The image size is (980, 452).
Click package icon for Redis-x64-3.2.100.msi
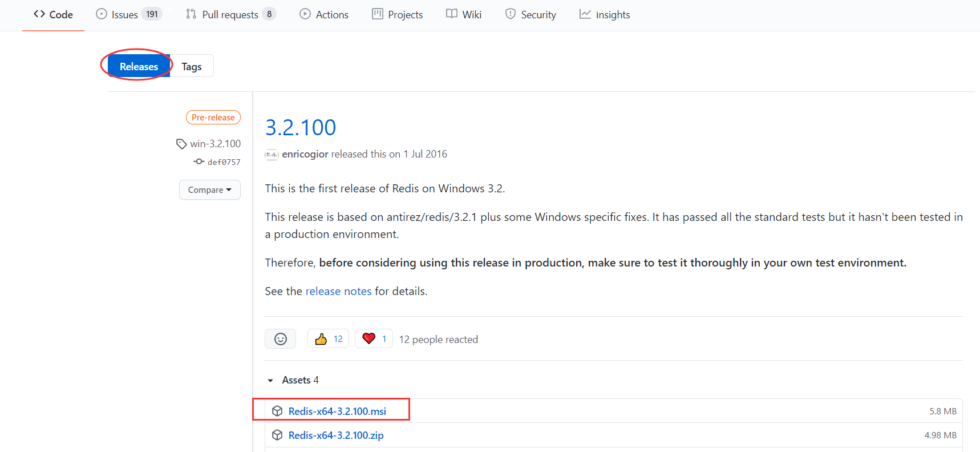point(277,411)
